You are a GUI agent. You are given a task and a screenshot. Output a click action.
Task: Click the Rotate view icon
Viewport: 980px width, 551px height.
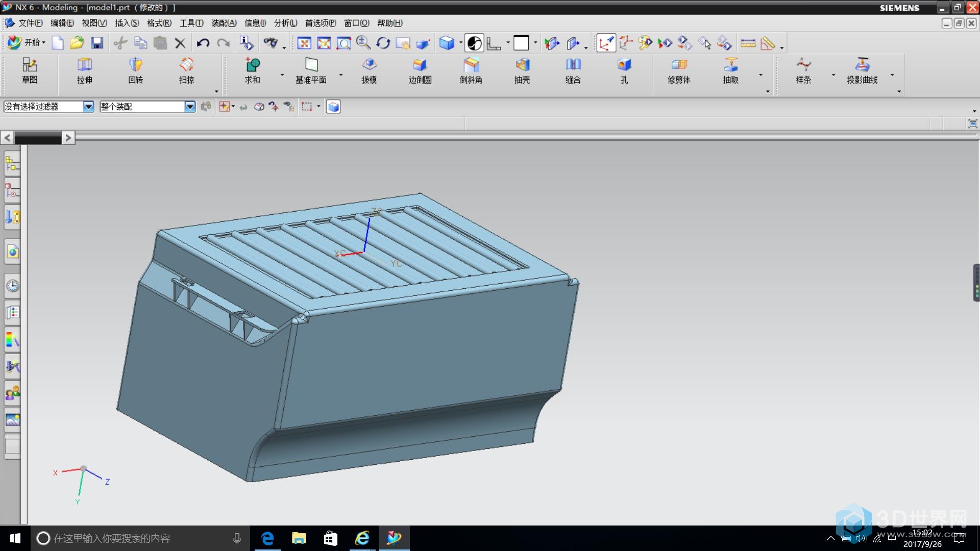point(383,43)
